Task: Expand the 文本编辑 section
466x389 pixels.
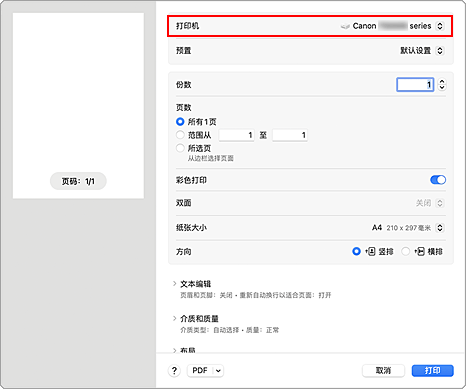Action: point(174,284)
